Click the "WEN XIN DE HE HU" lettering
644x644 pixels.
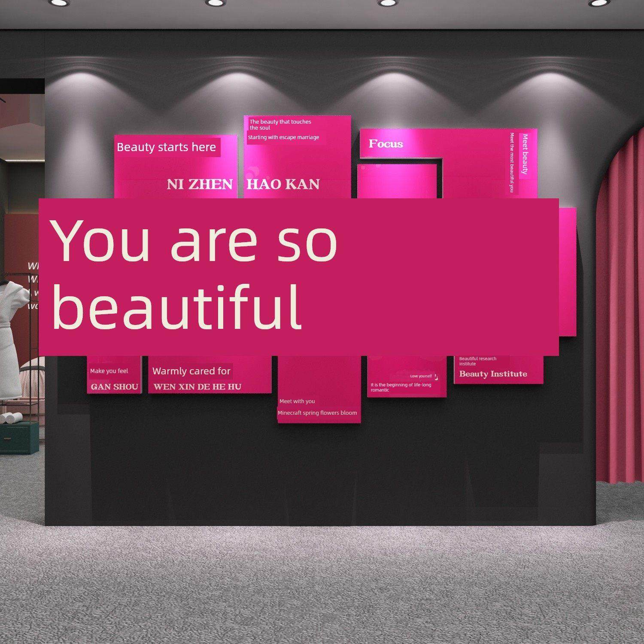(x=197, y=387)
